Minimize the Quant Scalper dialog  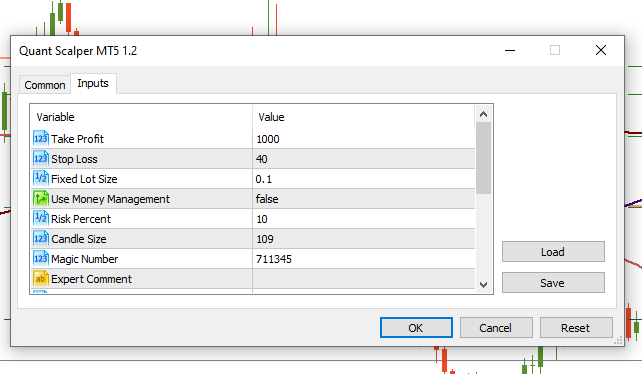[x=510, y=50]
